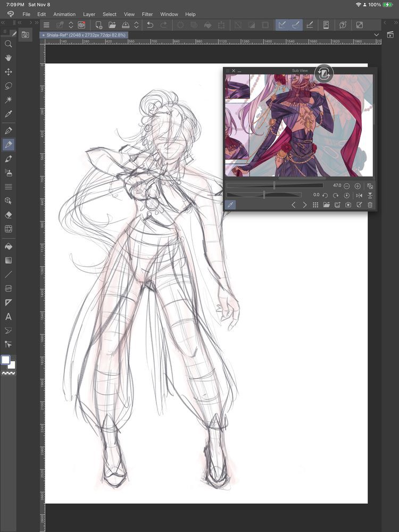
Task: Expand chevrons next to Save icon
Action: pos(136,25)
